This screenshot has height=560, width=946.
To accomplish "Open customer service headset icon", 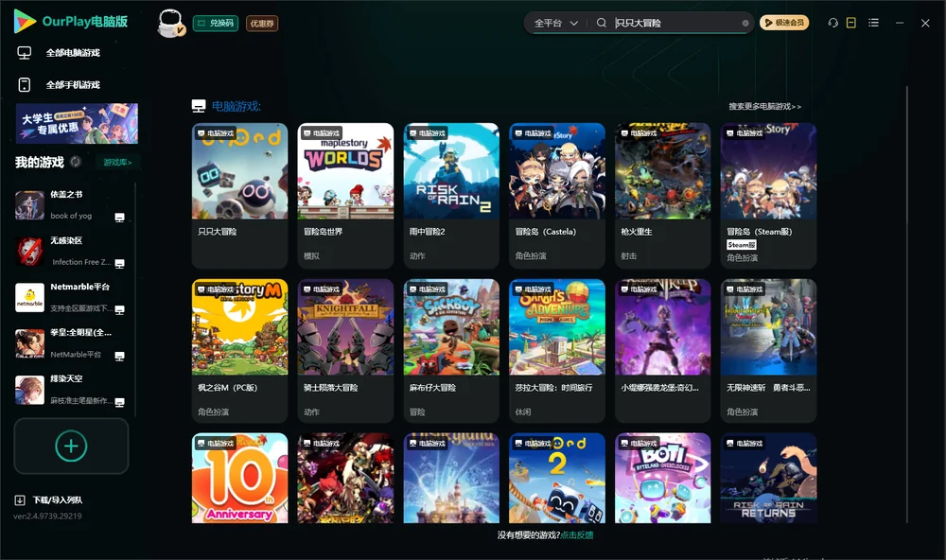I will 833,23.
